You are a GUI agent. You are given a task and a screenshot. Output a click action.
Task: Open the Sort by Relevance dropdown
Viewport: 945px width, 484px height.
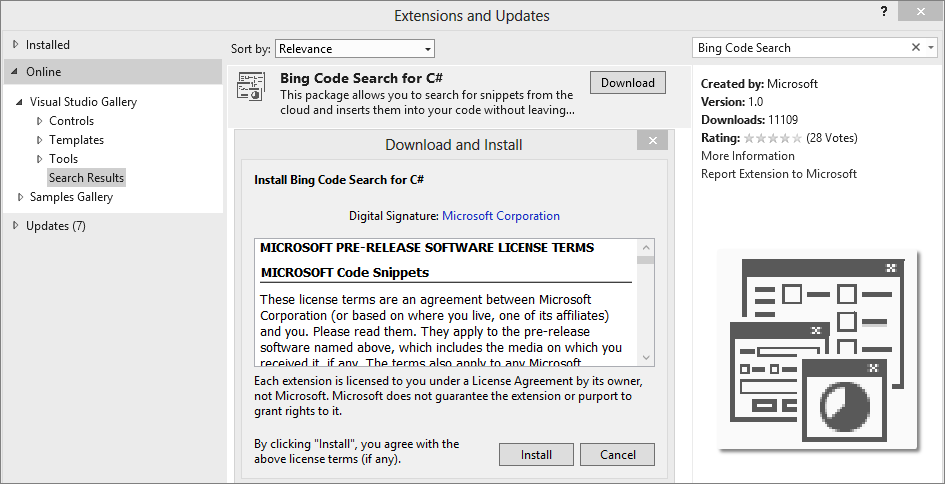pos(354,49)
